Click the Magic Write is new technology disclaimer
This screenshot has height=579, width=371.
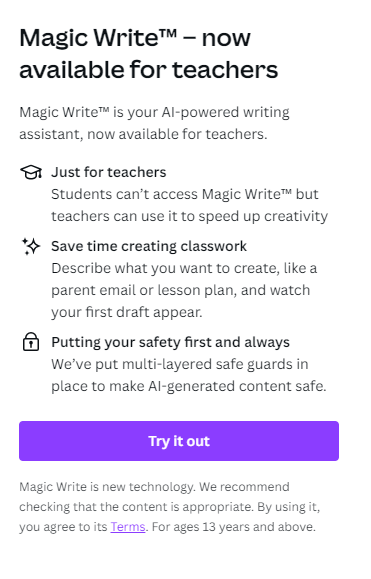(x=154, y=487)
